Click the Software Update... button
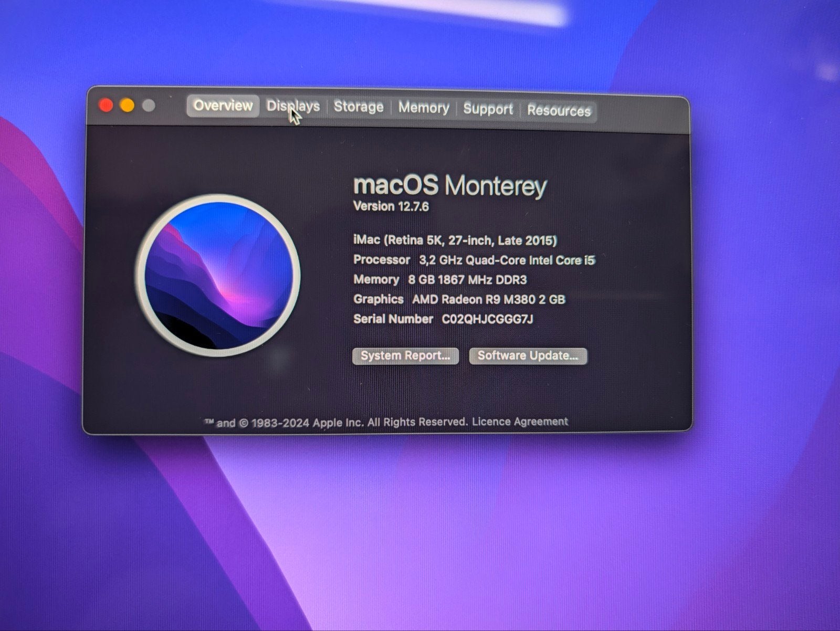Viewport: 840px width, 631px height. click(x=528, y=355)
